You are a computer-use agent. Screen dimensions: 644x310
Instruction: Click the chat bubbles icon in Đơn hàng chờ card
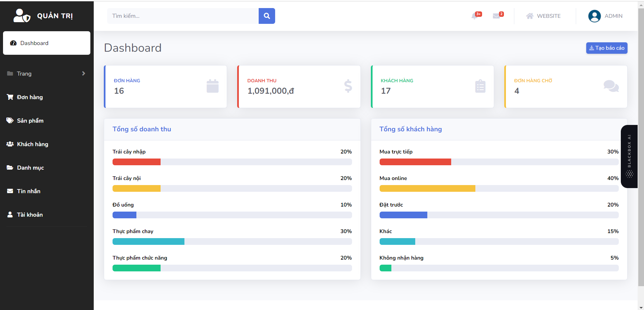[611, 86]
